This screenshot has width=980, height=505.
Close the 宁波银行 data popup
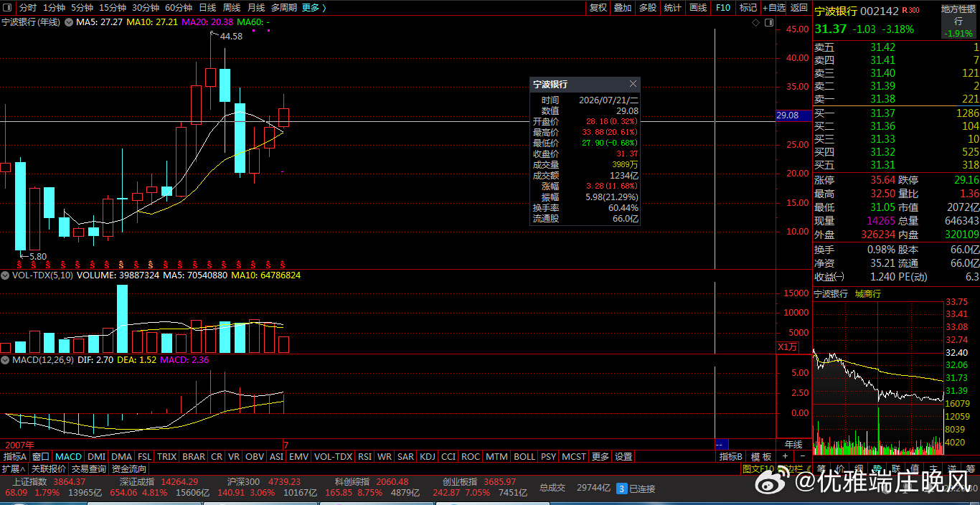[633, 84]
